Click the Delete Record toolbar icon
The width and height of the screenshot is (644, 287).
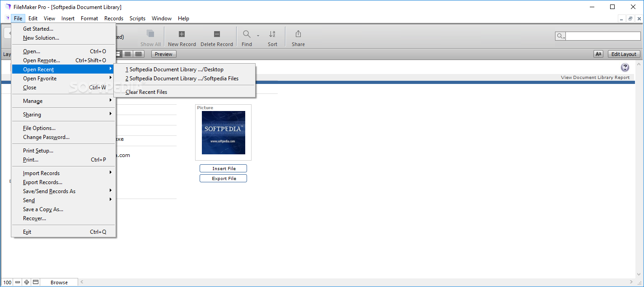click(217, 34)
